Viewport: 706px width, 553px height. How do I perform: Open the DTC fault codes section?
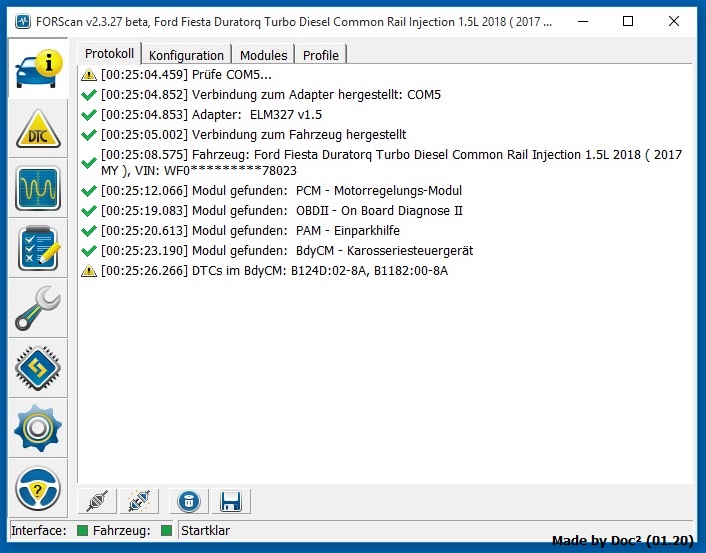coord(38,129)
